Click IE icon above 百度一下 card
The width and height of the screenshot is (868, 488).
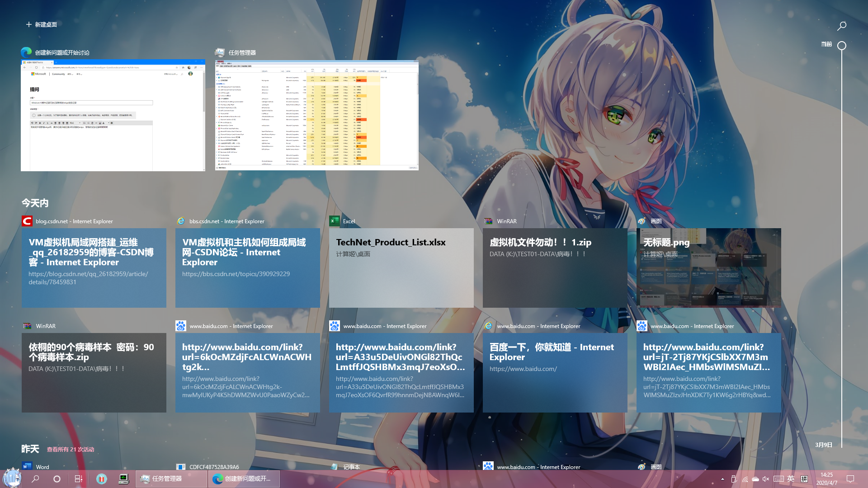pyautogui.click(x=488, y=326)
